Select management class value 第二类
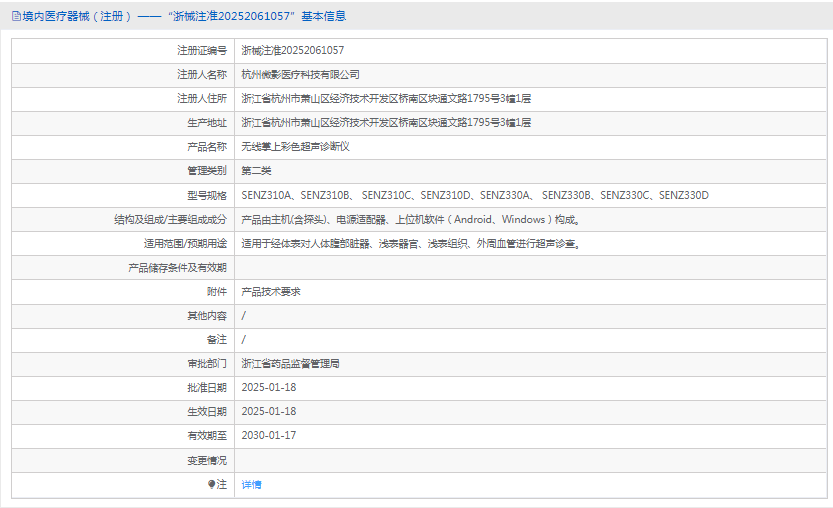The height and width of the screenshot is (508, 833). pos(256,171)
